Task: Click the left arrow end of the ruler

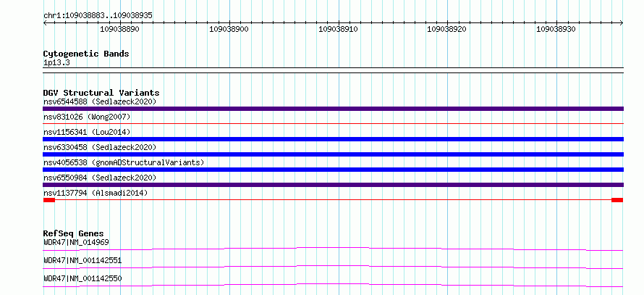Action: (45, 23)
